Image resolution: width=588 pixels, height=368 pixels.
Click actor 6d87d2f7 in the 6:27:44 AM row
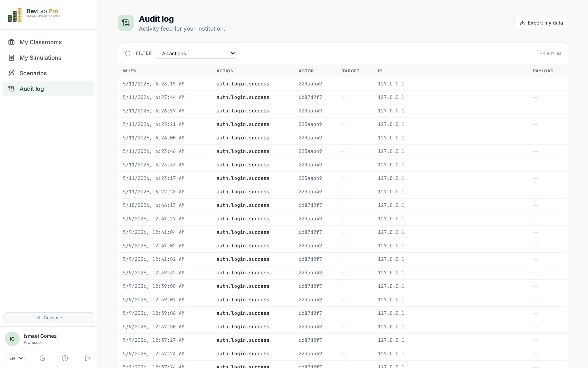[x=310, y=97]
